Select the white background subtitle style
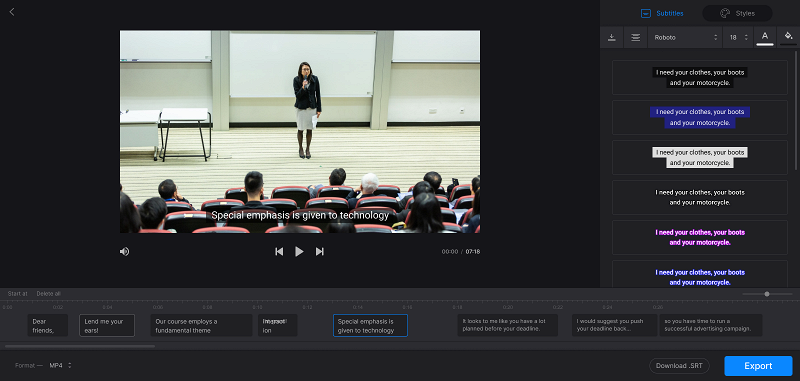Viewport: 800px width, 381px height. [x=699, y=158]
